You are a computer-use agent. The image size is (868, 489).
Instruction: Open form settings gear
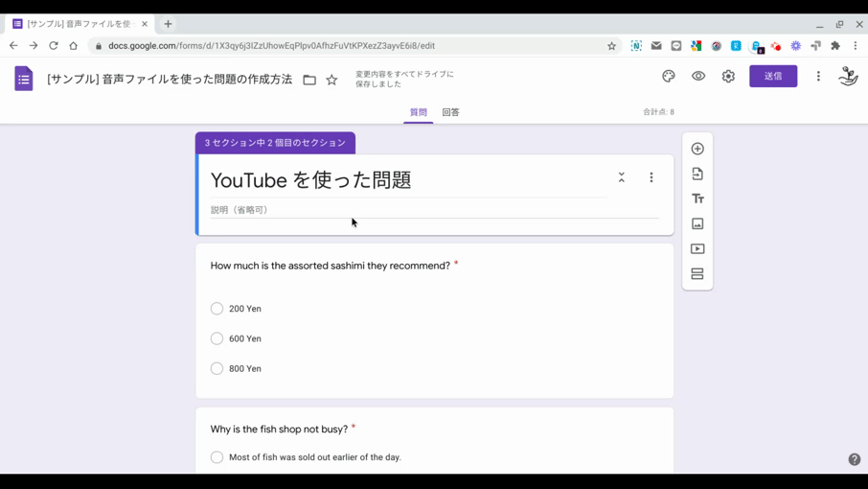click(x=728, y=77)
